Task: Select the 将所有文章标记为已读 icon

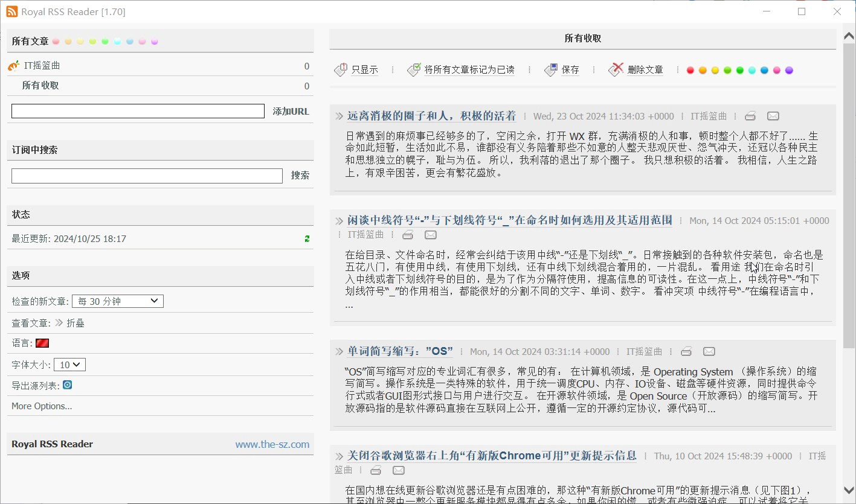Action: [415, 69]
